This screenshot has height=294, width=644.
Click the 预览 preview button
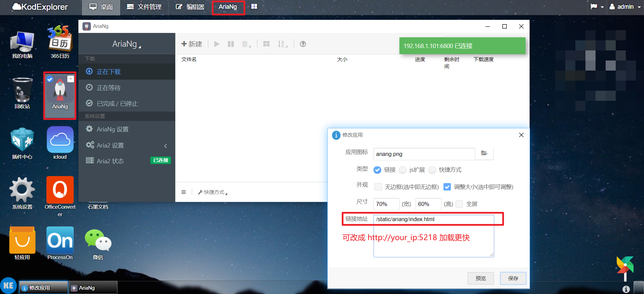[481, 278]
